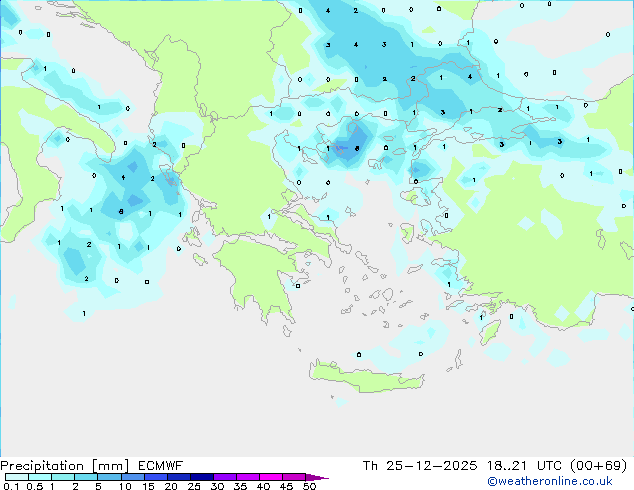Click the "35" legend scale label
The width and height of the screenshot is (634, 490).
point(240,486)
